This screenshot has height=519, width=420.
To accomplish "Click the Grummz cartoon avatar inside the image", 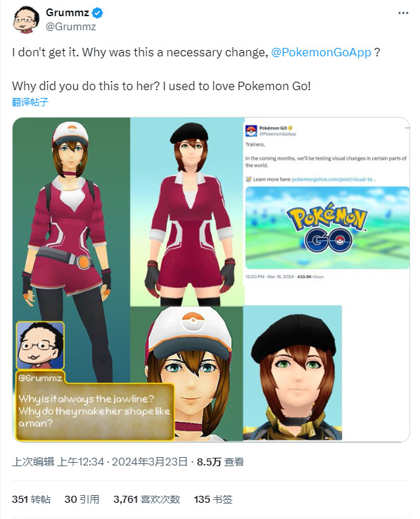I will [40, 345].
